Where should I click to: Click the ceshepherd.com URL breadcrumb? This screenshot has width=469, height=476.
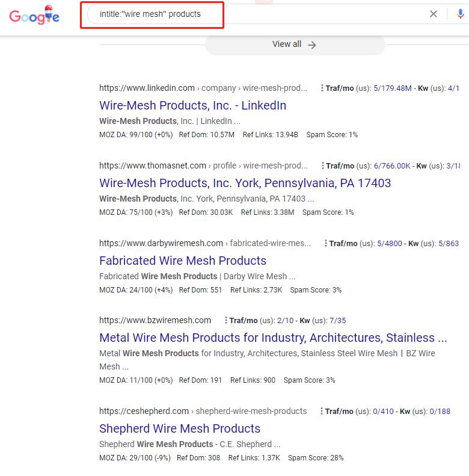tap(203, 411)
